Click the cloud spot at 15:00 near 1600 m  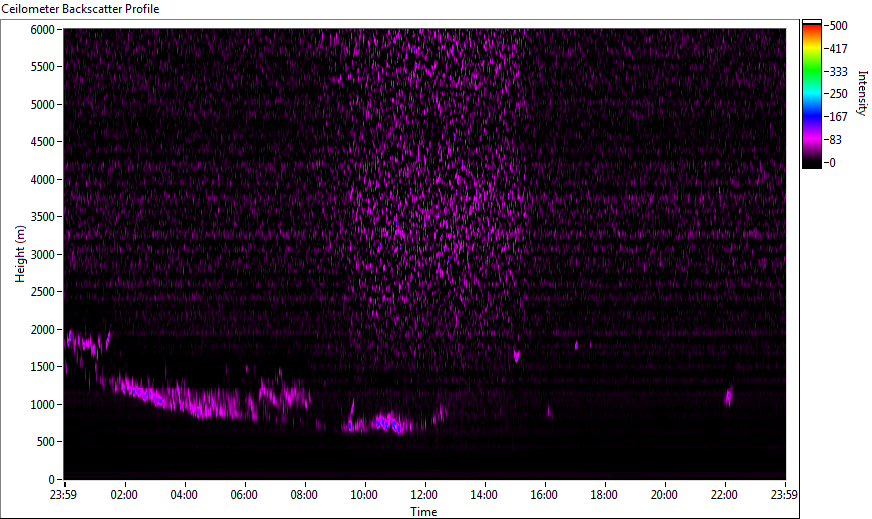pos(517,355)
